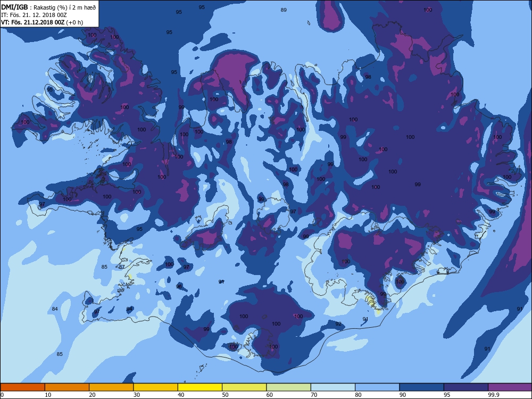This screenshot has width=532, height=399.
Task: Click the title text 'DMI/IGB : Rakastig (%) í 2 m hæð'
Action: click(48, 7)
